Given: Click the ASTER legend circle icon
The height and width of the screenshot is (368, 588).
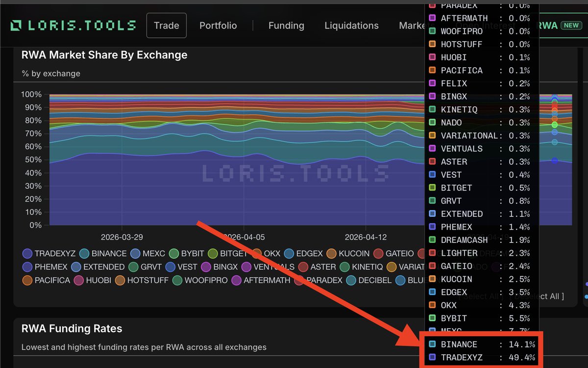Looking at the screenshot, I should (x=303, y=267).
